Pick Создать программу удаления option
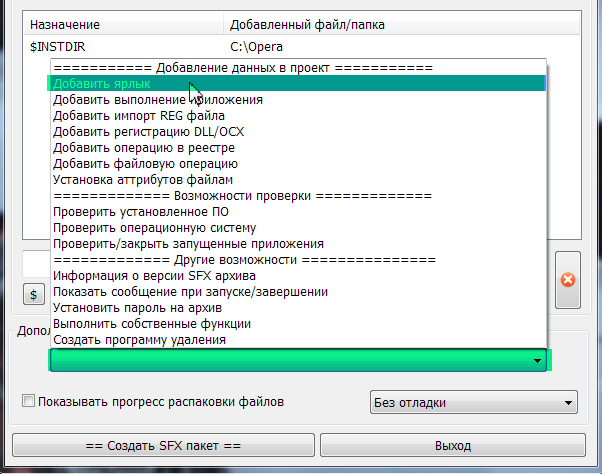Image resolution: width=602 pixels, height=474 pixels. tap(139, 340)
